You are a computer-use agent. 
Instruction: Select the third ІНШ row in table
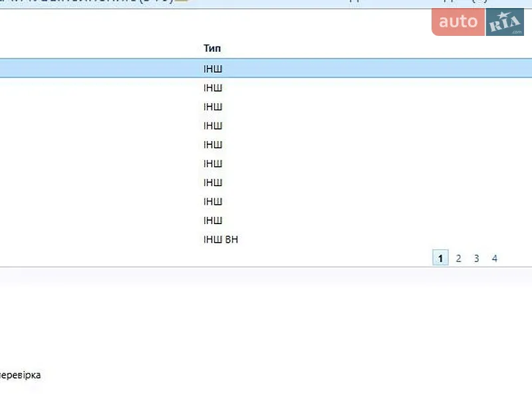(x=266, y=107)
